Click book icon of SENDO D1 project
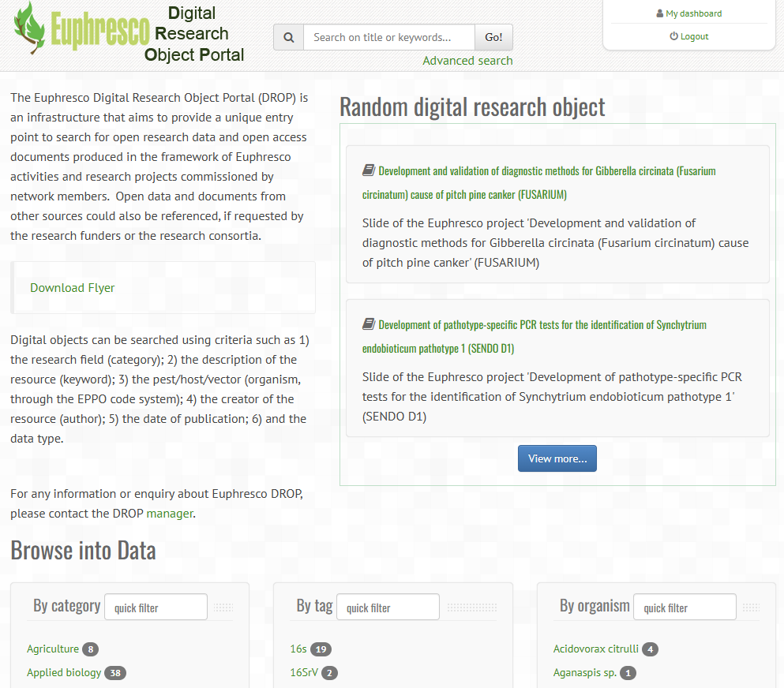This screenshot has height=688, width=784. [369, 324]
